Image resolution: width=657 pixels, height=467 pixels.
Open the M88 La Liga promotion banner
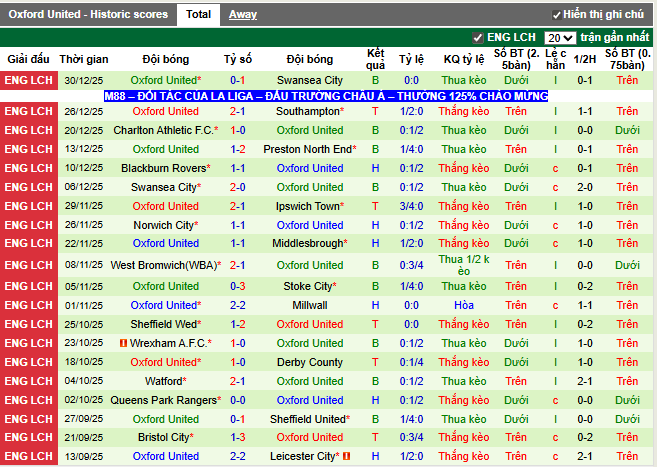(326, 96)
